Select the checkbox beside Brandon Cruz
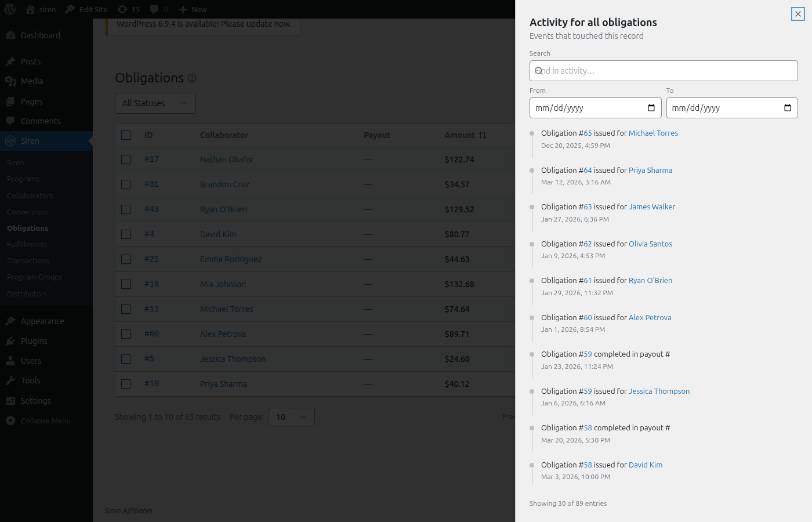This screenshot has width=812, height=522. click(x=126, y=184)
